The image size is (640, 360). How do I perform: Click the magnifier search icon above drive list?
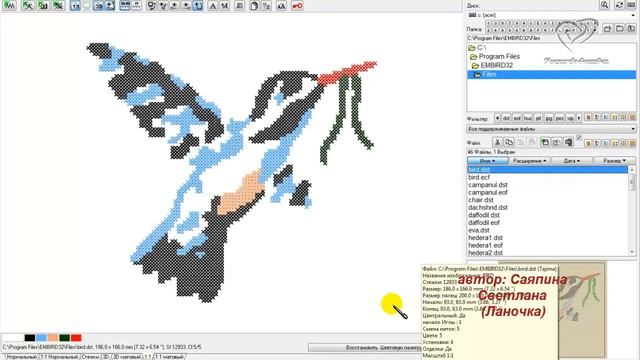pos(604,4)
